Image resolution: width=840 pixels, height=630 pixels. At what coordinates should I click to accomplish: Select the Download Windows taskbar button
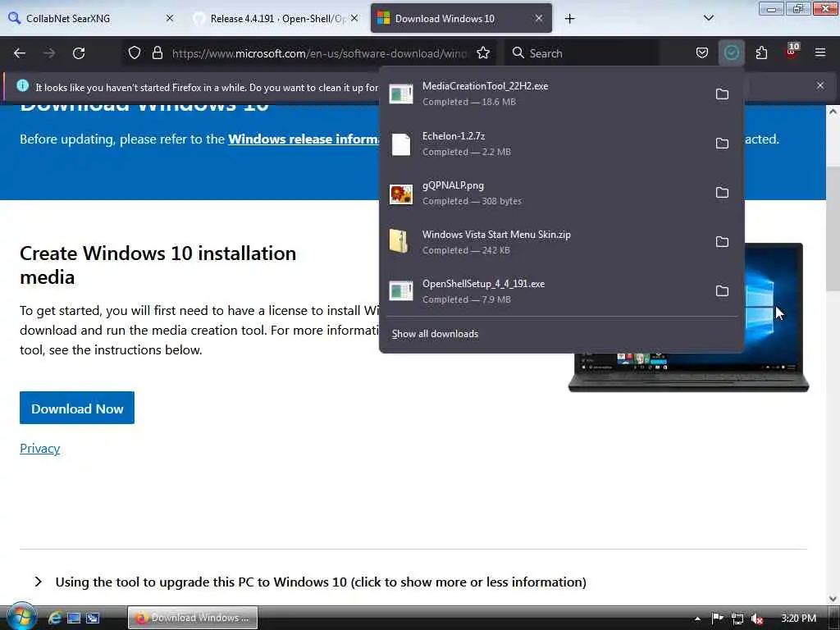click(193, 618)
